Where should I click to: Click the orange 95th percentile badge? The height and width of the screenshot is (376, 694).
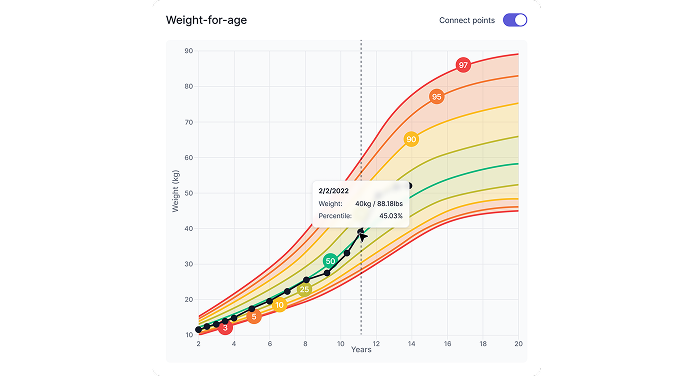pos(436,97)
